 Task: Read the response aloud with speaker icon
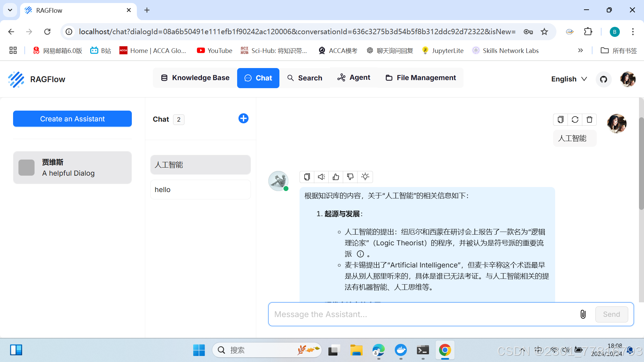click(321, 177)
